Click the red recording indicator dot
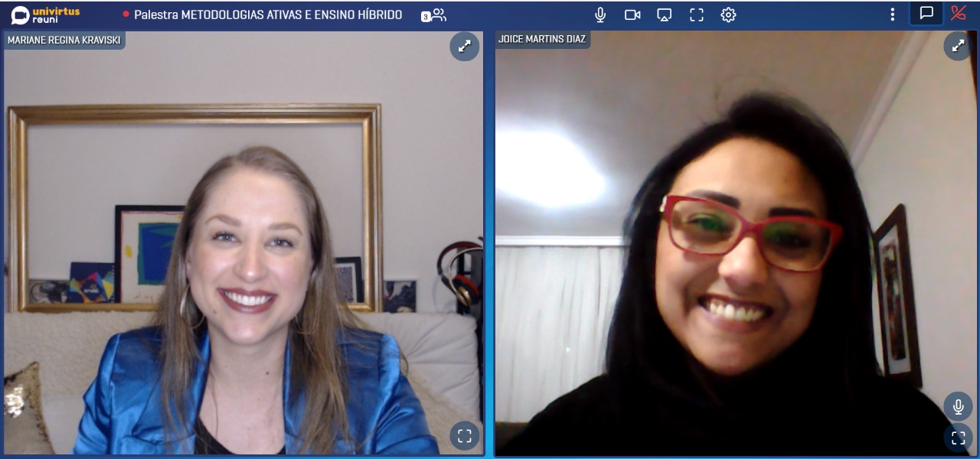The height and width of the screenshot is (459, 980). [x=126, y=15]
